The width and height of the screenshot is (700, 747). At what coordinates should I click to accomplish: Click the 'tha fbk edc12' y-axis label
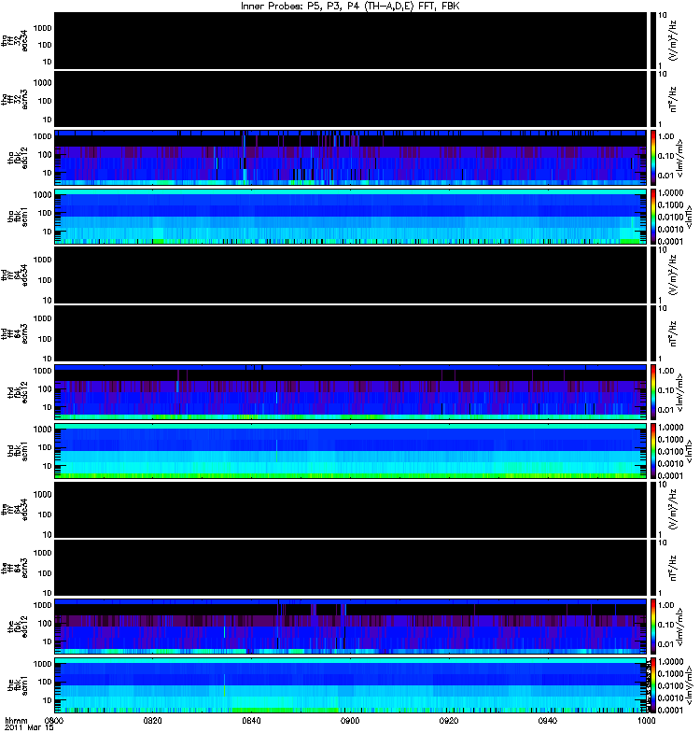pos(18,157)
